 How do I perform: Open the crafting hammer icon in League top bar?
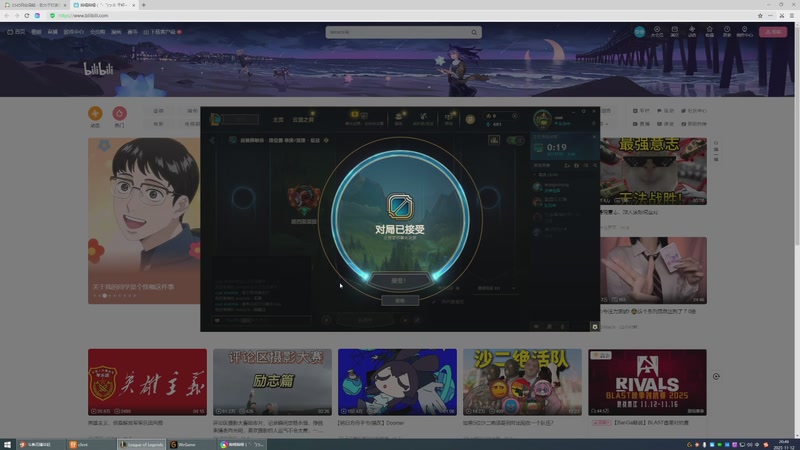coord(423,118)
